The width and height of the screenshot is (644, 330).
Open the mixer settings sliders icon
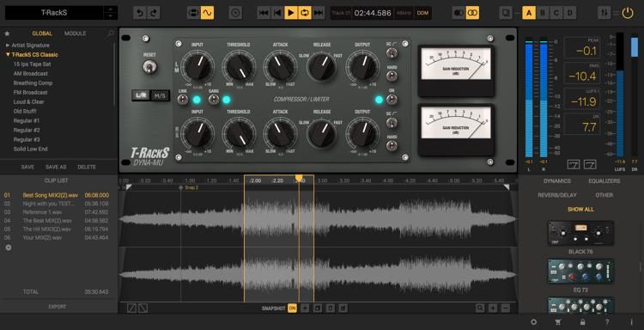(605, 13)
